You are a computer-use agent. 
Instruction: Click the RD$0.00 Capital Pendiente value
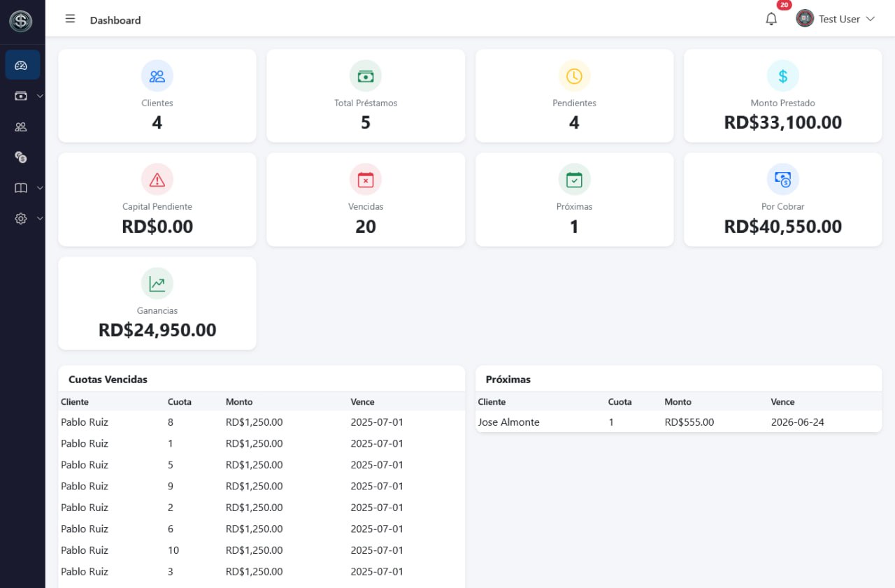click(x=157, y=227)
